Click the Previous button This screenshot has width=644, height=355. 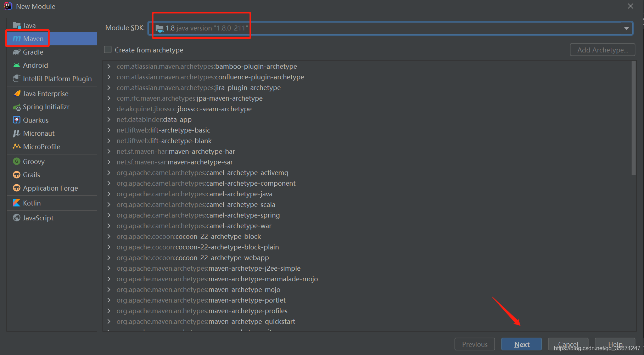tap(475, 344)
